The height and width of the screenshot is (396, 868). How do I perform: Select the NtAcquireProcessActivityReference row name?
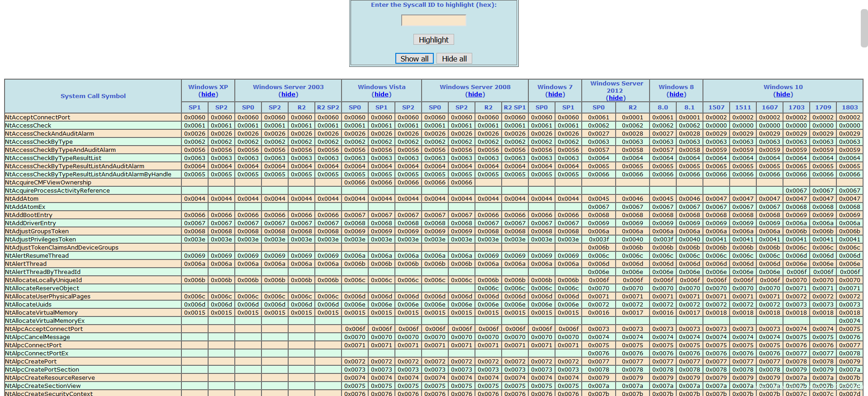click(x=57, y=191)
